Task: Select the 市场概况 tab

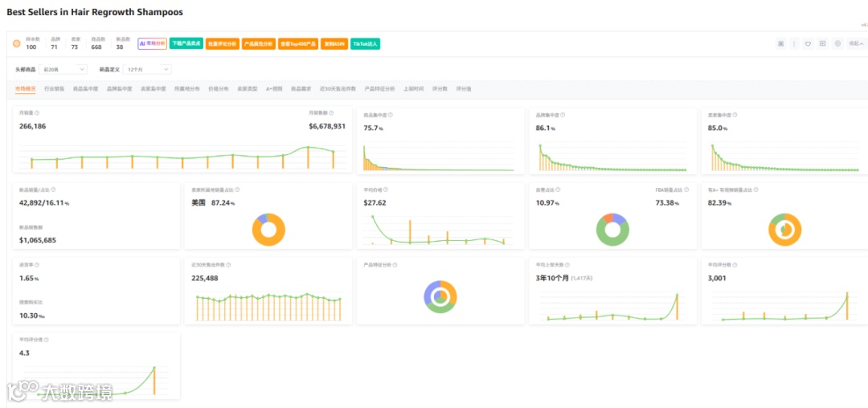Action: coord(26,88)
